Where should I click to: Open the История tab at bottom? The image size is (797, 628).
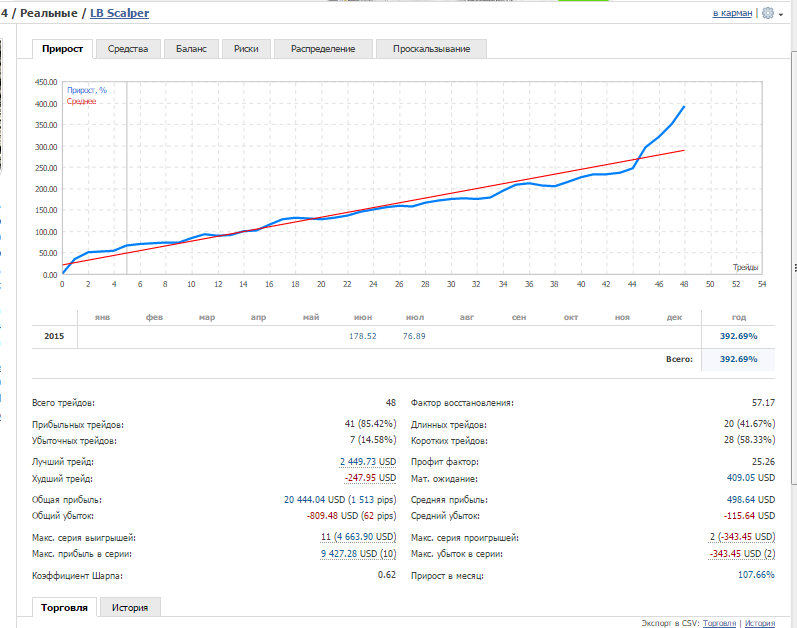tap(130, 607)
